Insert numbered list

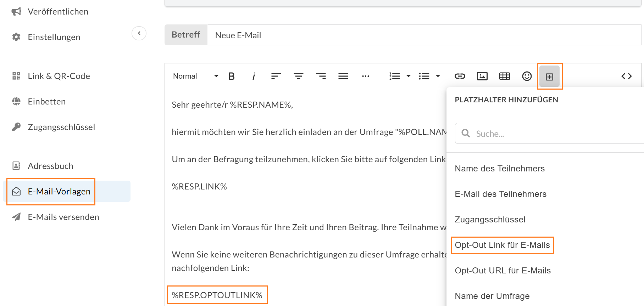394,76
